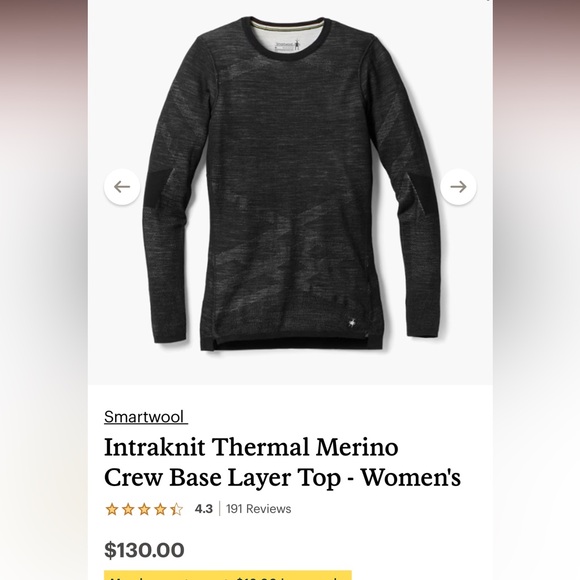
Task: Click the neck tag label inside collar
Action: coord(288,46)
